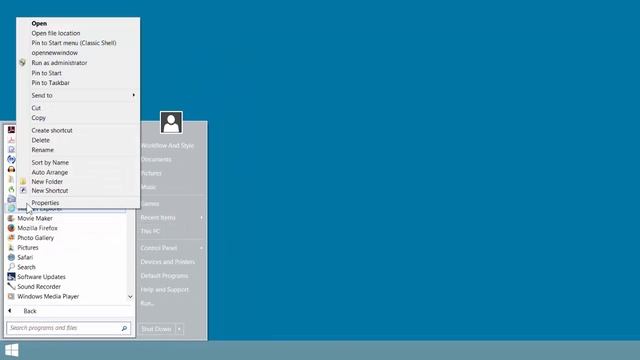Click programs list scroll-down arrow
The image size is (640, 360).
(130, 297)
